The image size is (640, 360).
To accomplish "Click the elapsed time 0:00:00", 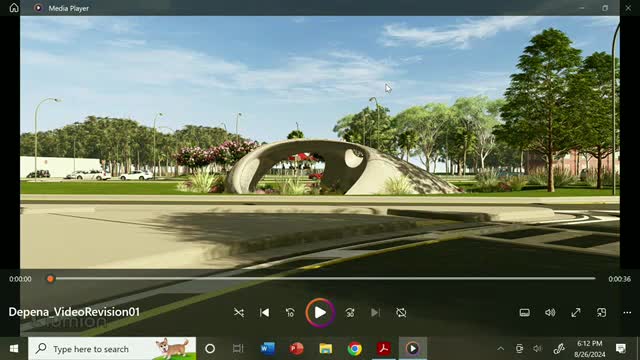I will coord(20,279).
